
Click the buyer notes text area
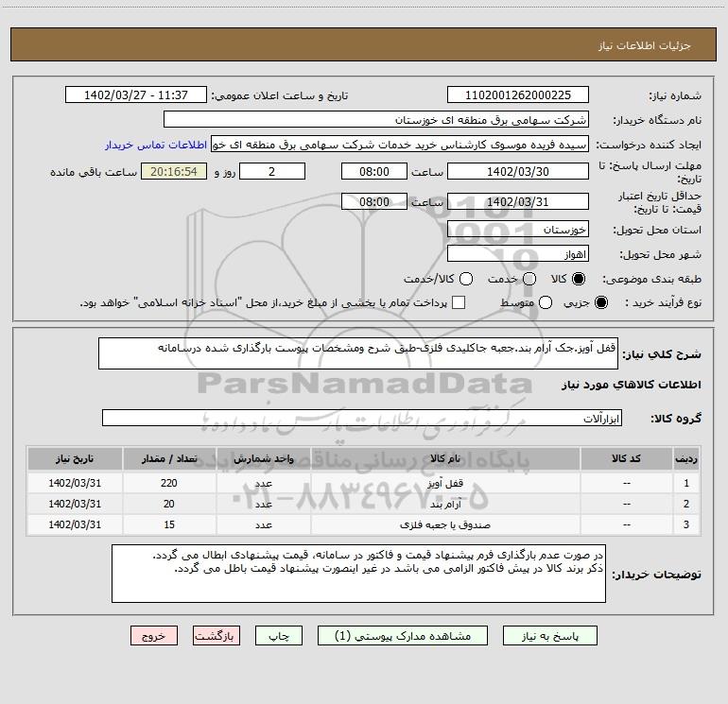pyautogui.click(x=358, y=574)
